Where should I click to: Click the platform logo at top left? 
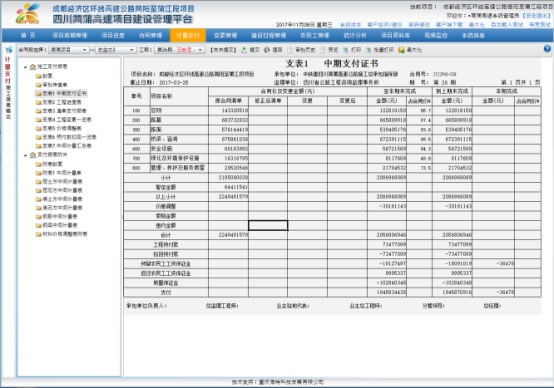click(x=28, y=13)
